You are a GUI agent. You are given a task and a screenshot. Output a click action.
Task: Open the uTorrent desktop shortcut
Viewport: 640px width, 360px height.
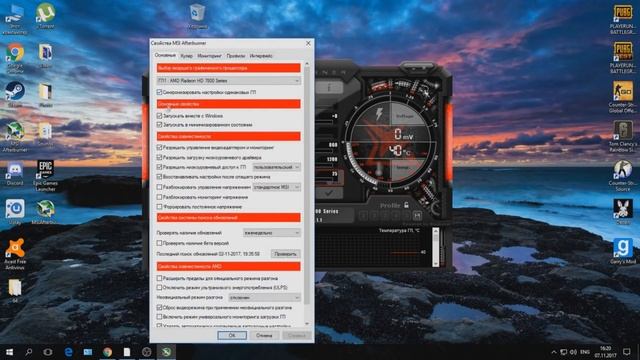point(45,16)
